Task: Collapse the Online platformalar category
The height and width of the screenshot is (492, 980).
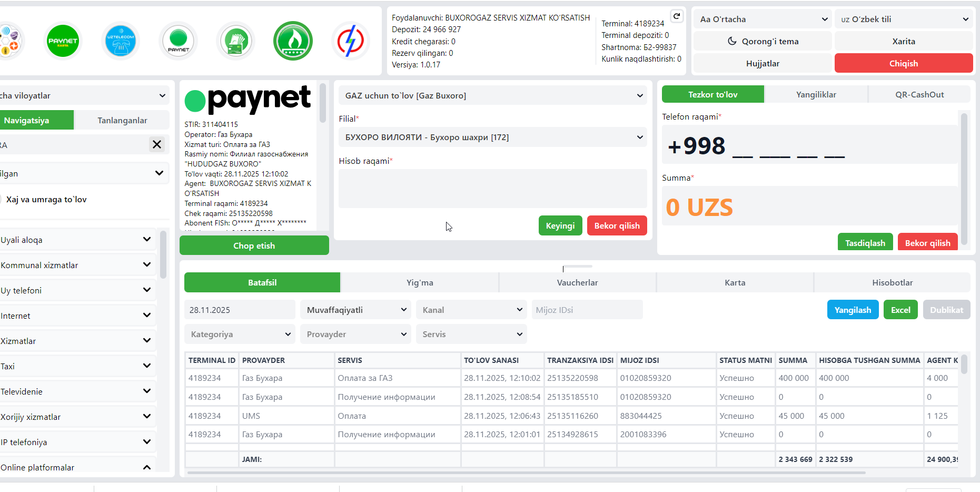Action: tap(77, 467)
